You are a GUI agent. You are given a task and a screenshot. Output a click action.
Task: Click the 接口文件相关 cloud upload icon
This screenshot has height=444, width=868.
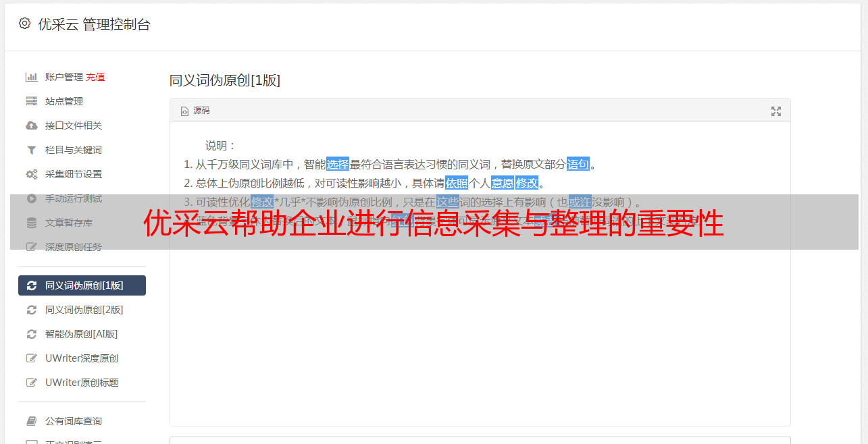pyautogui.click(x=31, y=126)
